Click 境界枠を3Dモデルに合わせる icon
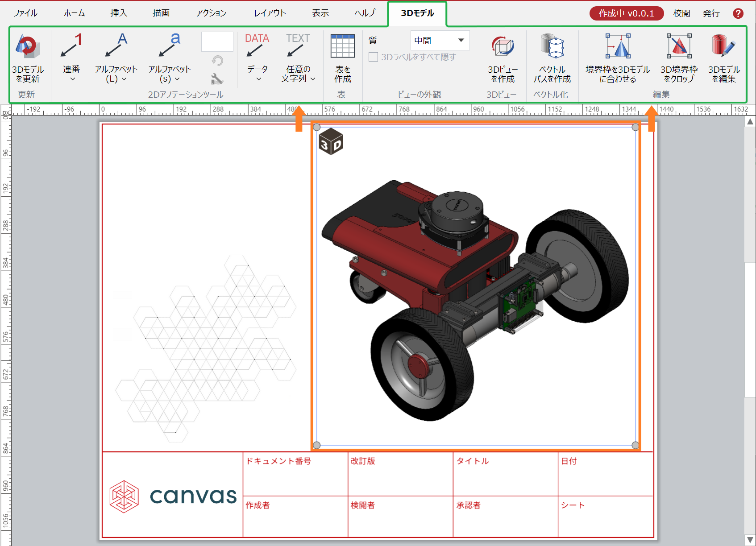This screenshot has height=546, width=756. [x=618, y=46]
